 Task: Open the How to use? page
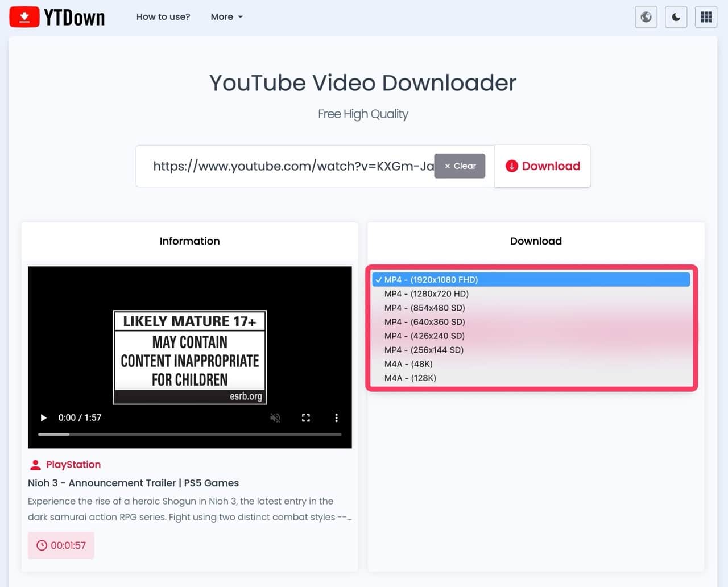tap(163, 17)
